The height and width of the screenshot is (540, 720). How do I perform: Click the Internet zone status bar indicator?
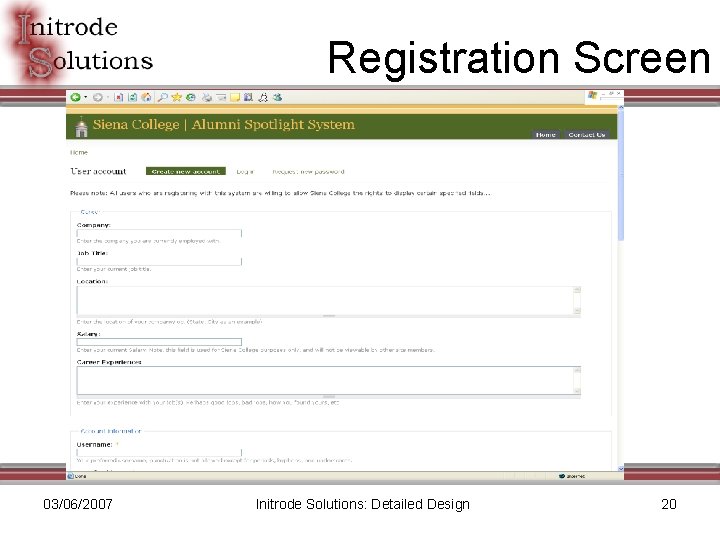point(572,476)
